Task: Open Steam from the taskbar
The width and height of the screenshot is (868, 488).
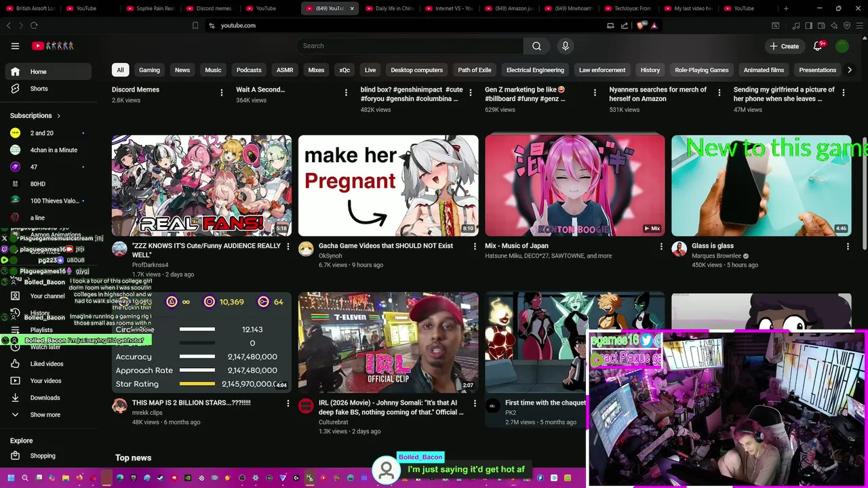Action: [x=161, y=478]
